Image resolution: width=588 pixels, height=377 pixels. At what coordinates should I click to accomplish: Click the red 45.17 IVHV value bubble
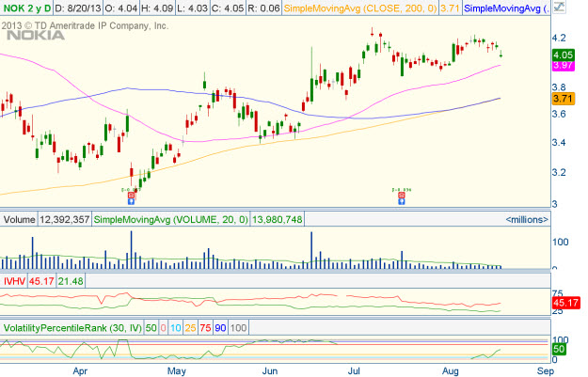(x=566, y=304)
